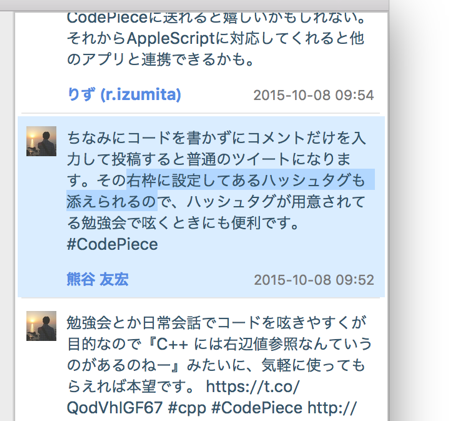Click #CodePiece hashtag in highlighted tweet
Screen dimensions: 460x421
[x=112, y=244]
